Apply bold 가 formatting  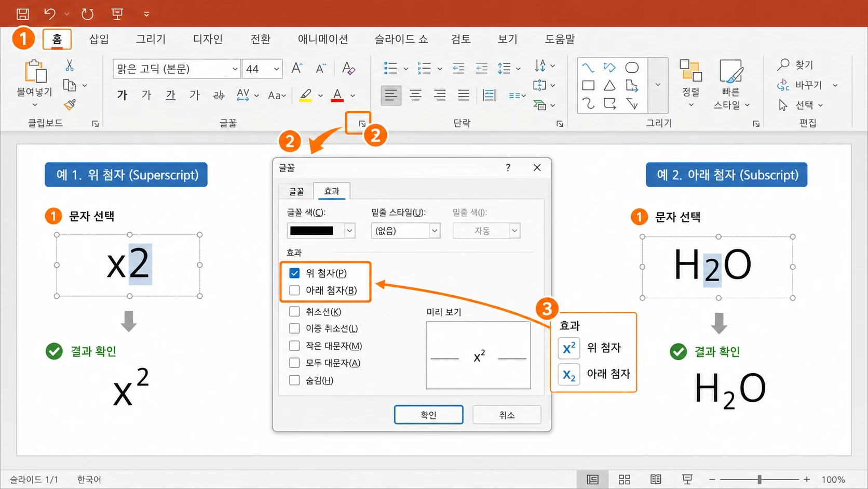pos(122,95)
